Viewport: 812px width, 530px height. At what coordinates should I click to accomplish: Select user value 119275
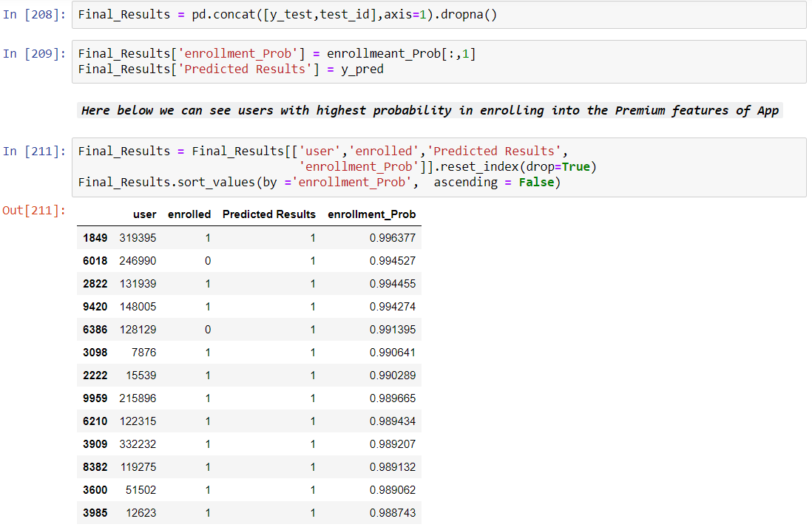click(138, 467)
